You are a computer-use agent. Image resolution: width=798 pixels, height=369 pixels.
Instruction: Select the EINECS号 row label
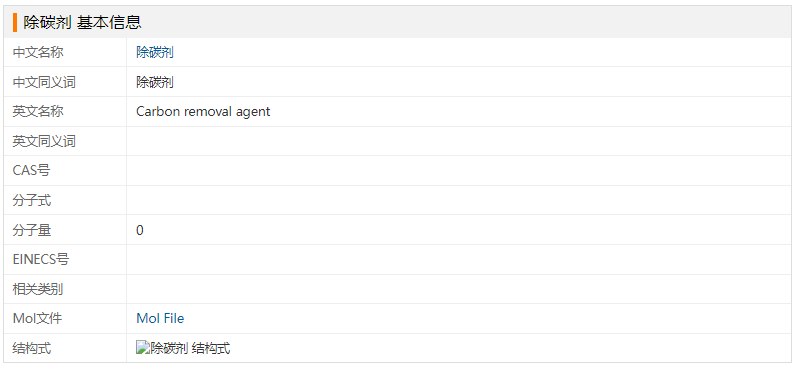tap(41, 260)
